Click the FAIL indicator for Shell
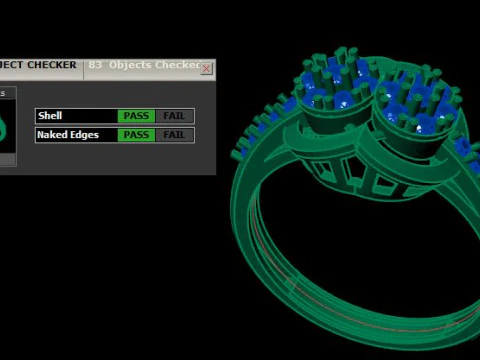Viewport: 480px width, 360px height. coord(174,116)
